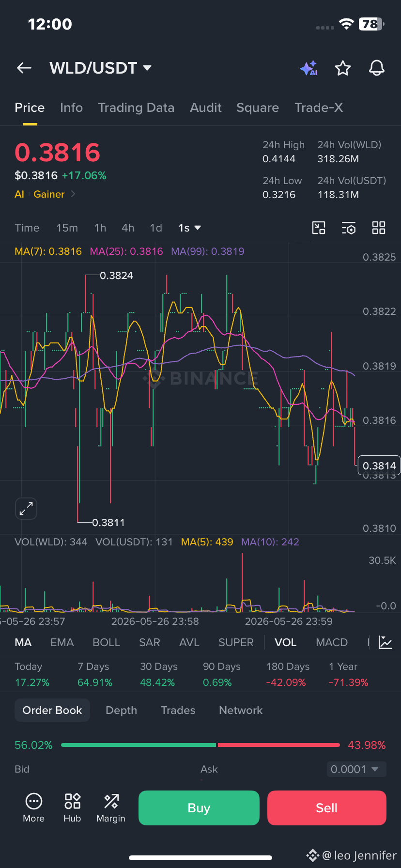Image resolution: width=401 pixels, height=868 pixels.
Task: Open the chart drawing tools icon
Action: [319, 228]
